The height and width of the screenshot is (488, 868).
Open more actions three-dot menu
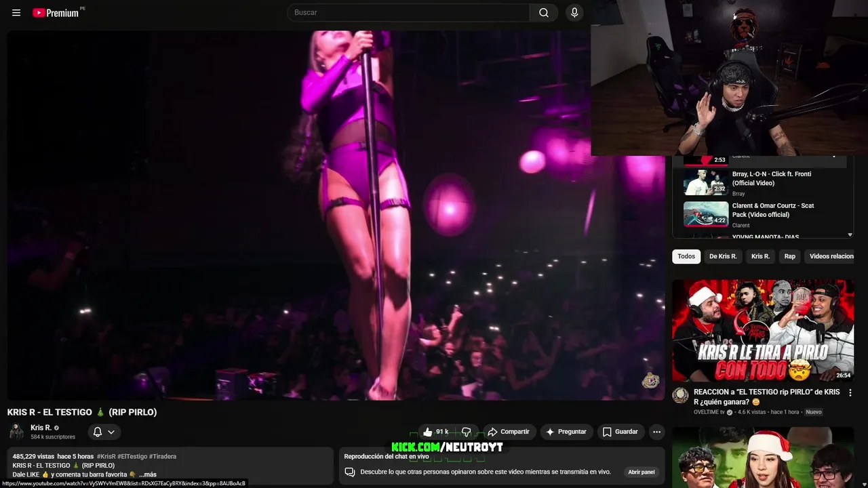pos(656,432)
